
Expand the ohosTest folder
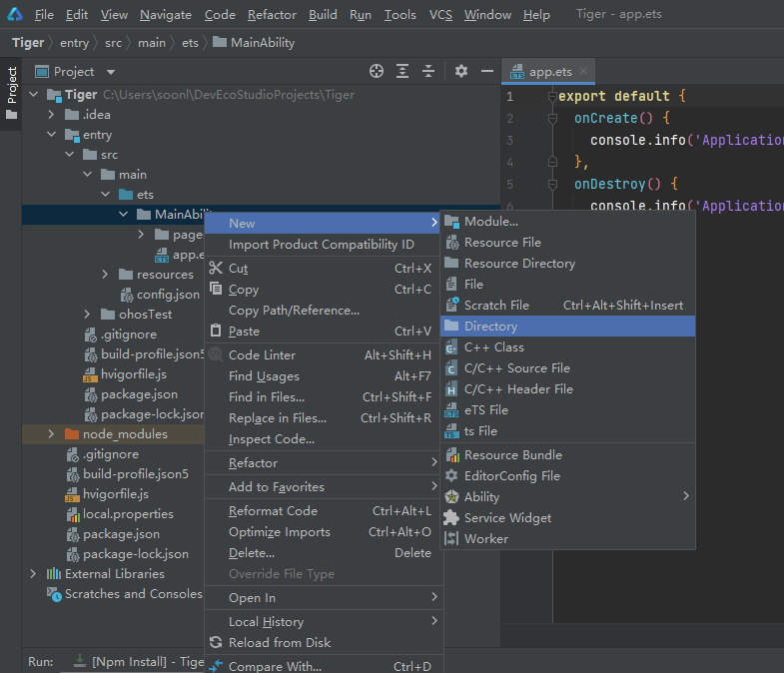click(87, 314)
